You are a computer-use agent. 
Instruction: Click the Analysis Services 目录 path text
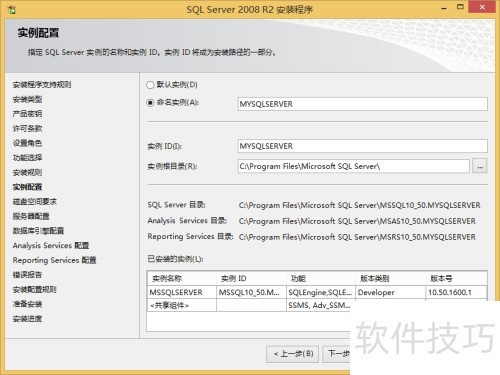coord(357,221)
